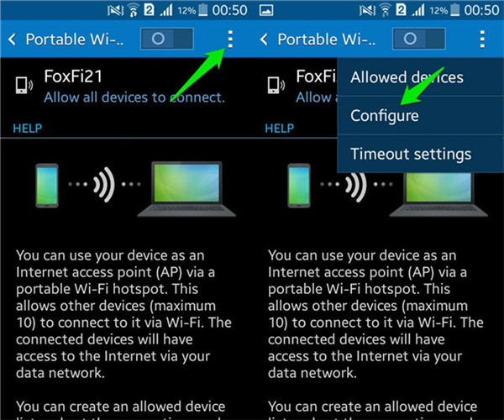Tap the Wi-Fi status icon in left status bar
This screenshot has height=420, width=504.
click(133, 11)
